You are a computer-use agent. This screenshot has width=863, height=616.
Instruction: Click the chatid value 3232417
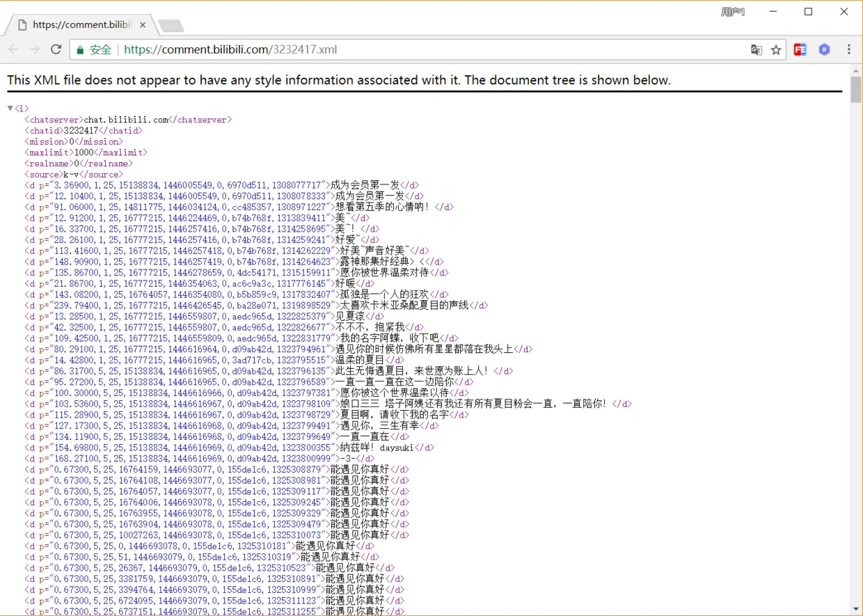(x=81, y=131)
